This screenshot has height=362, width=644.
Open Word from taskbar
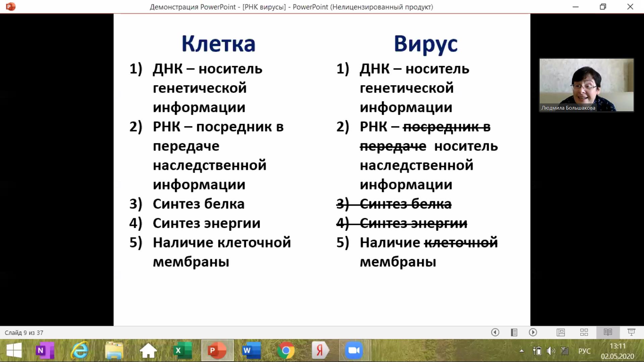click(x=252, y=351)
